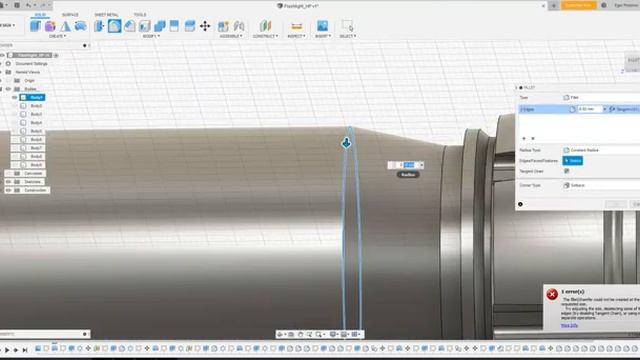640x360 pixels.
Task: Select the highlighted Fillet tool icon
Action: pyautogui.click(x=115, y=26)
